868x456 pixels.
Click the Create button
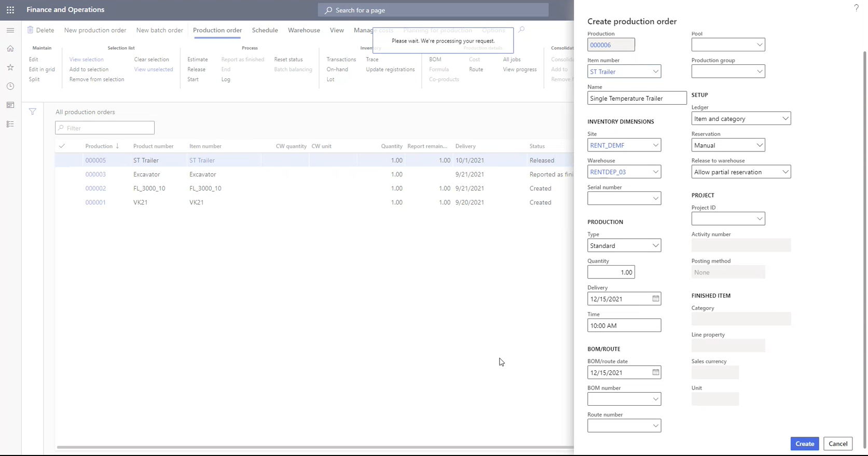click(805, 444)
